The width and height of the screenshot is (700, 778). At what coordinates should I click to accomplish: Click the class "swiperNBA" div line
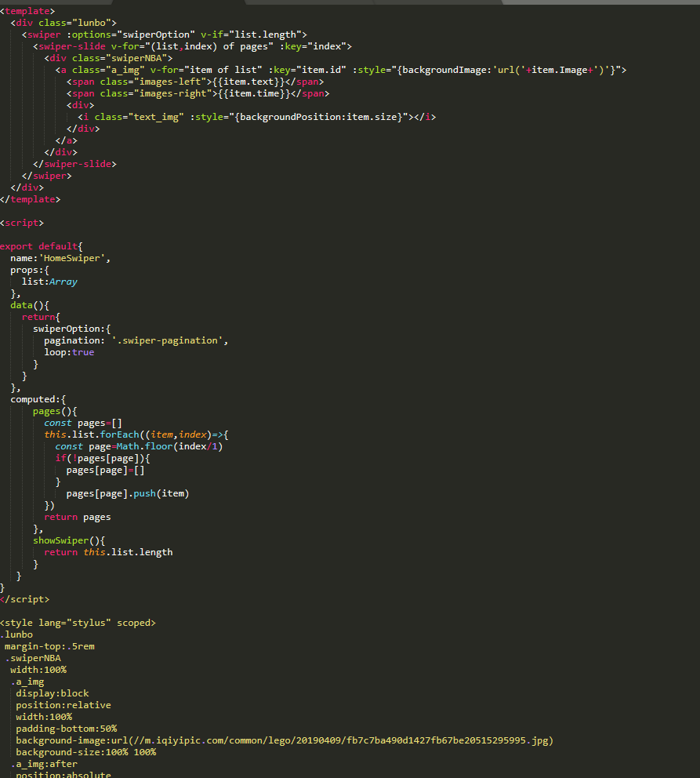click(x=109, y=58)
